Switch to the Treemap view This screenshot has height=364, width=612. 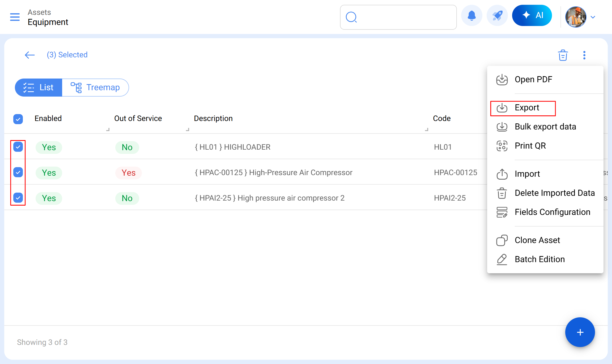95,88
